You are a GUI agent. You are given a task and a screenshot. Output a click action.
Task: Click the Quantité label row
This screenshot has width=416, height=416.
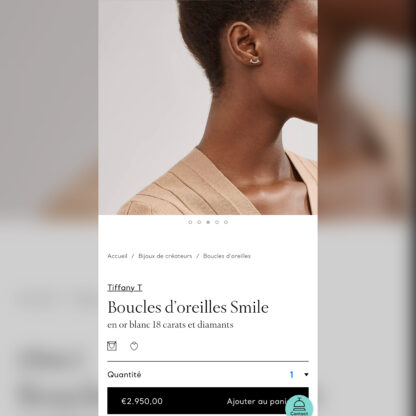pos(208,375)
